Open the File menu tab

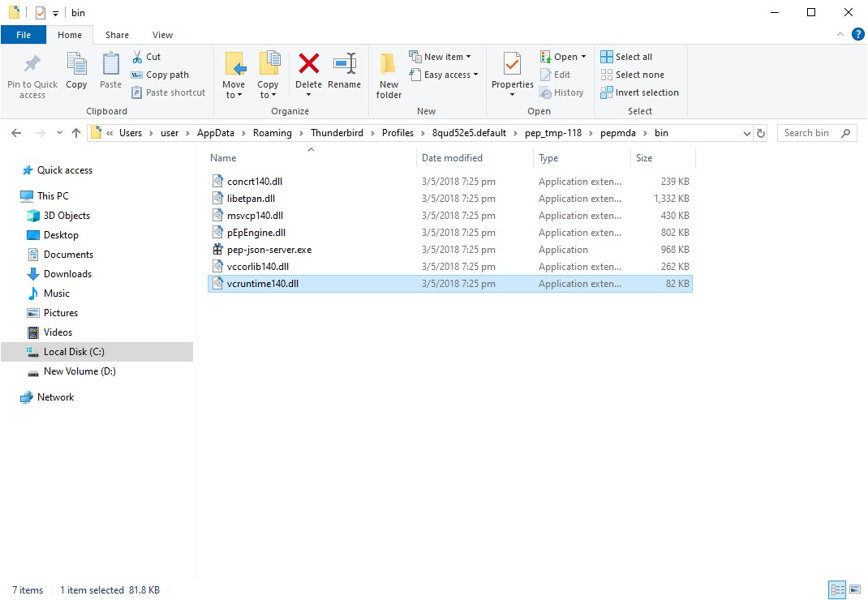click(x=24, y=35)
